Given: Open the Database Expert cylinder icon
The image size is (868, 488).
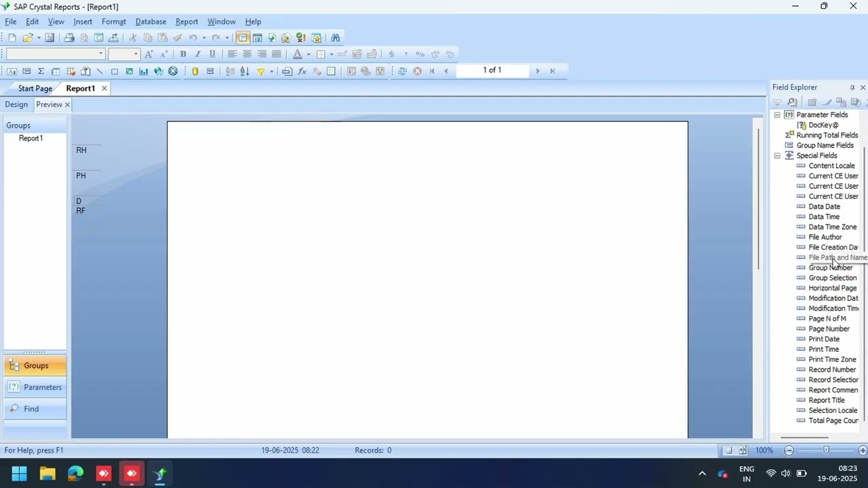Looking at the screenshot, I should click(x=195, y=71).
